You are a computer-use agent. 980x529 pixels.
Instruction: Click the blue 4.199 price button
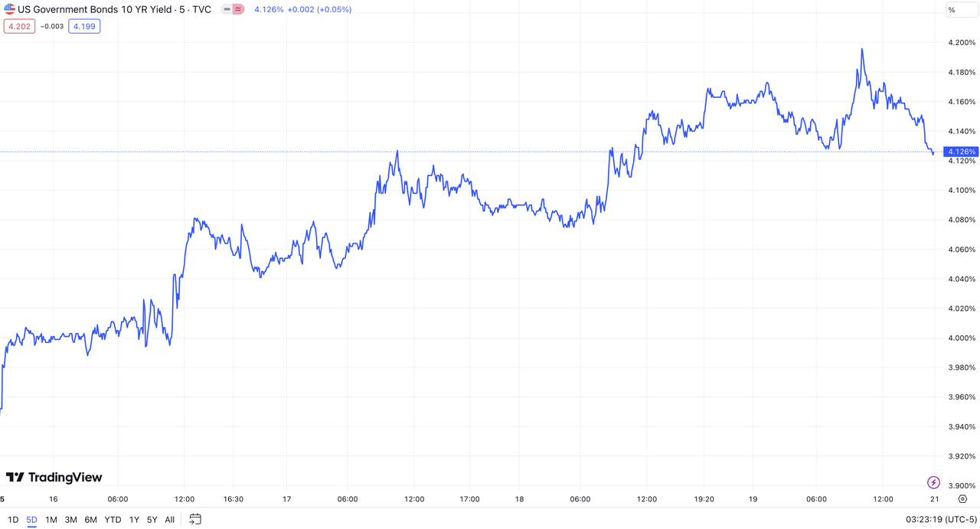coord(83,26)
